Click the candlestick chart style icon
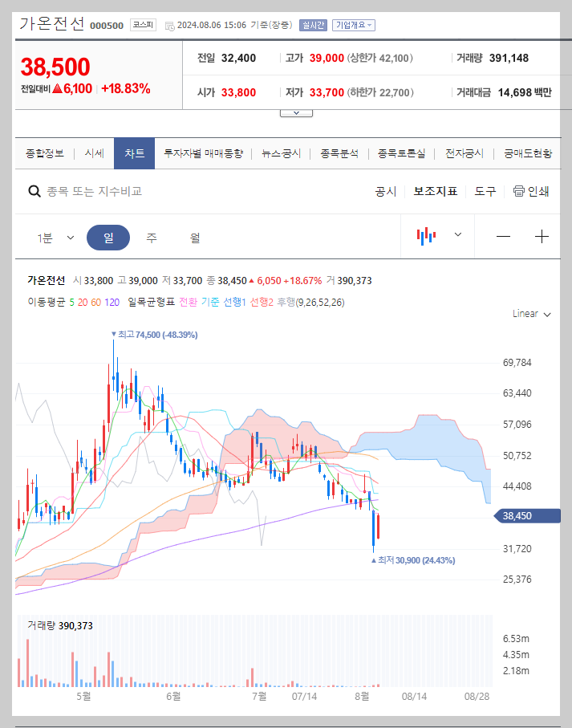This screenshot has width=572, height=728. (x=428, y=236)
